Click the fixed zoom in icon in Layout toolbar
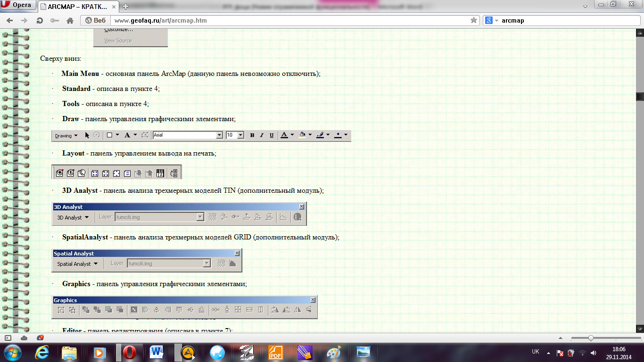Image resolution: width=644 pixels, height=362 pixels. coord(95,173)
